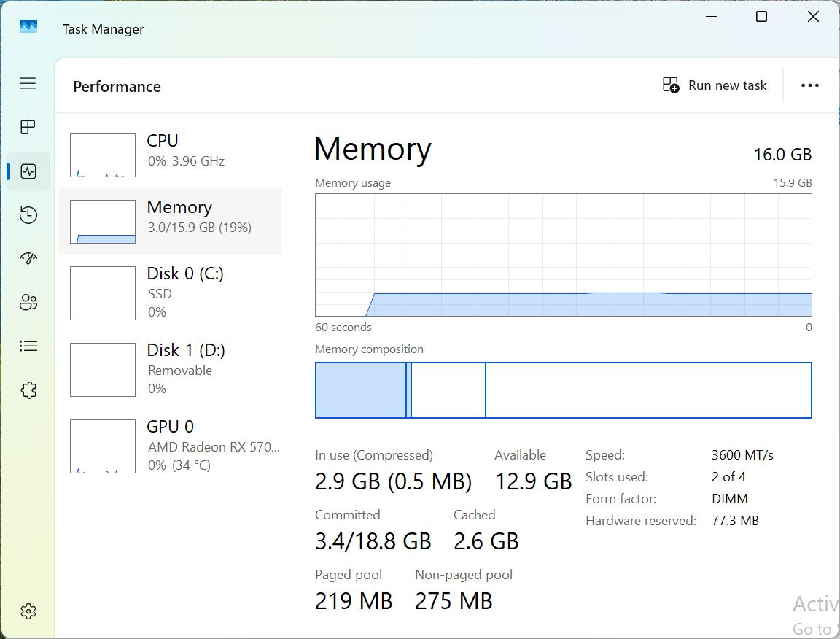The height and width of the screenshot is (639, 840).
Task: Select the Disk 1 (D:) entry
Action: click(171, 369)
